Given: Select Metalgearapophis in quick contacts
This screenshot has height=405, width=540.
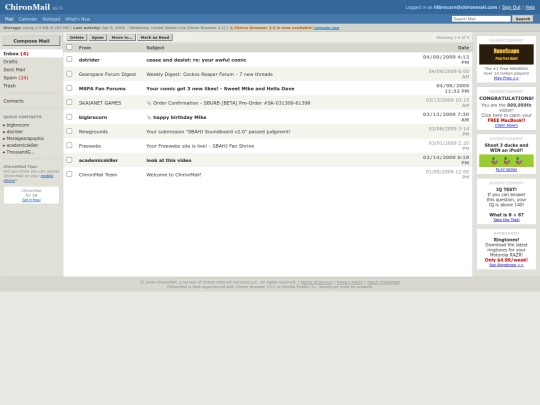Looking at the screenshot, I should (x=25, y=138).
